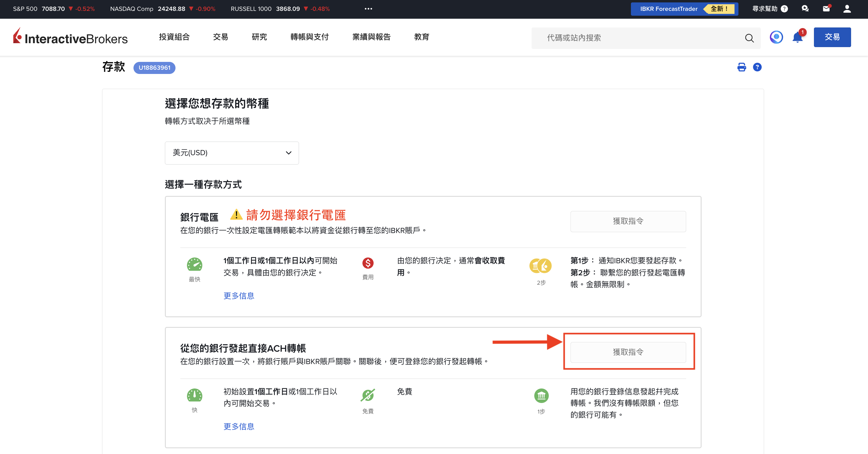Screen dimensions: 868x454
Task: Open 更多信息 link under bank wire
Action: [x=239, y=296]
